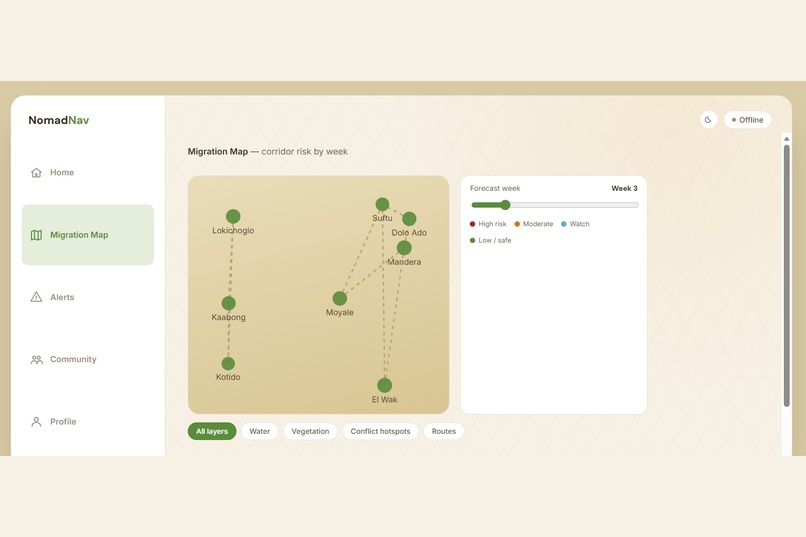Click the Offline status pill
This screenshot has height=537, width=806.
pyautogui.click(x=747, y=120)
